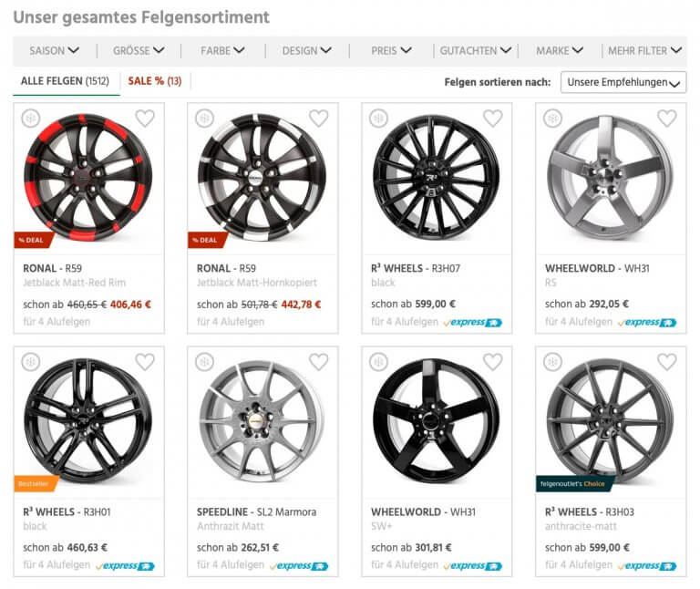Image resolution: width=700 pixels, height=589 pixels.
Task: Toggle wishlist heart for R³ Wheels R3H01
Action: click(x=145, y=362)
